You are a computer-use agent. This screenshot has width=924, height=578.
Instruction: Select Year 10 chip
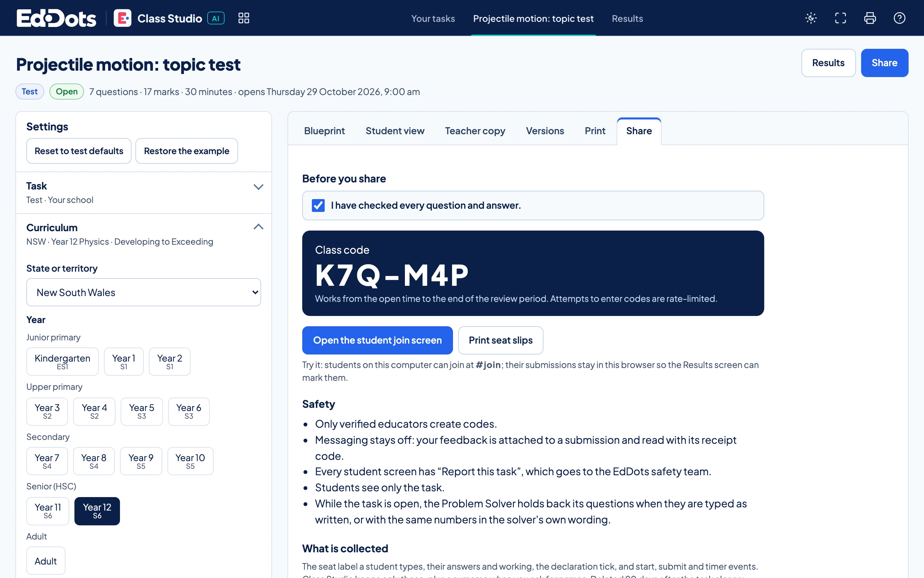190,461
